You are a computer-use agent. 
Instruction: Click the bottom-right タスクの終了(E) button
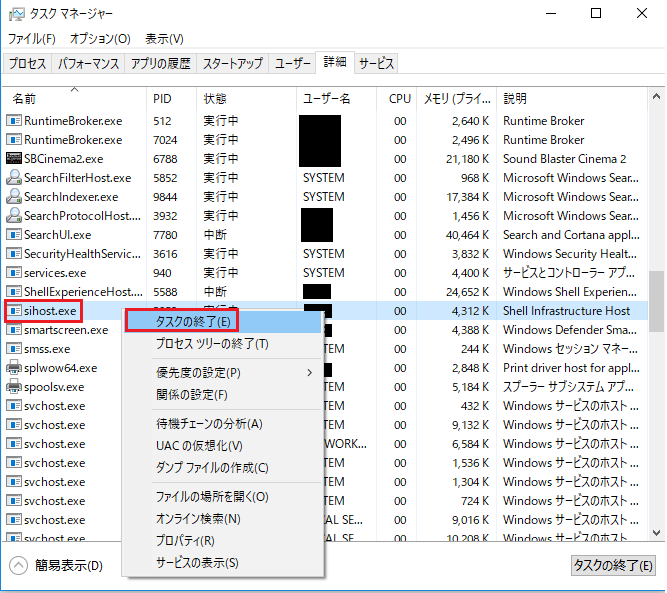point(613,565)
